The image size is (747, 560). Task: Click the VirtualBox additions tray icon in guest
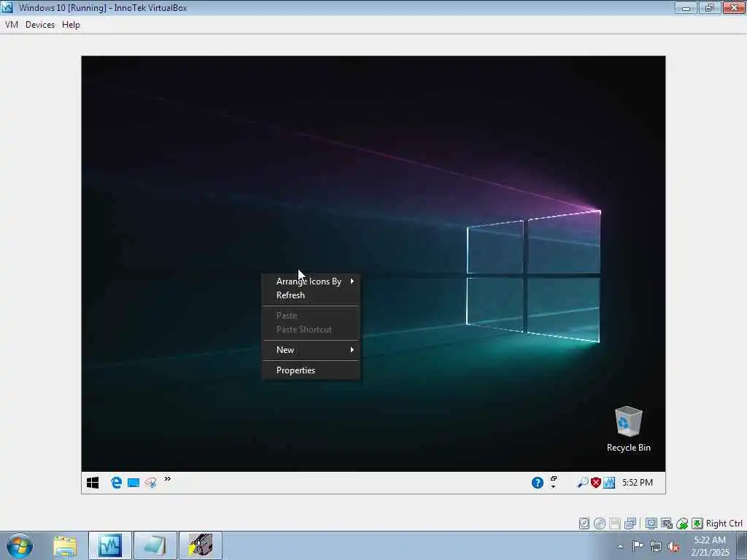[x=609, y=483]
